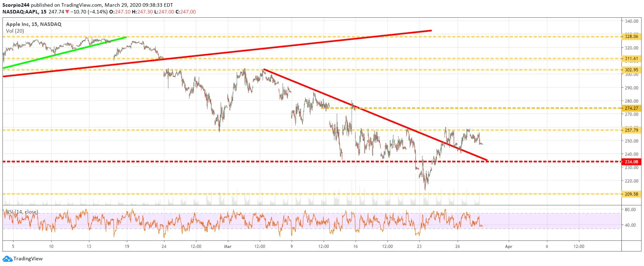Click the red down-arrow change indicator

(x=67, y=12)
